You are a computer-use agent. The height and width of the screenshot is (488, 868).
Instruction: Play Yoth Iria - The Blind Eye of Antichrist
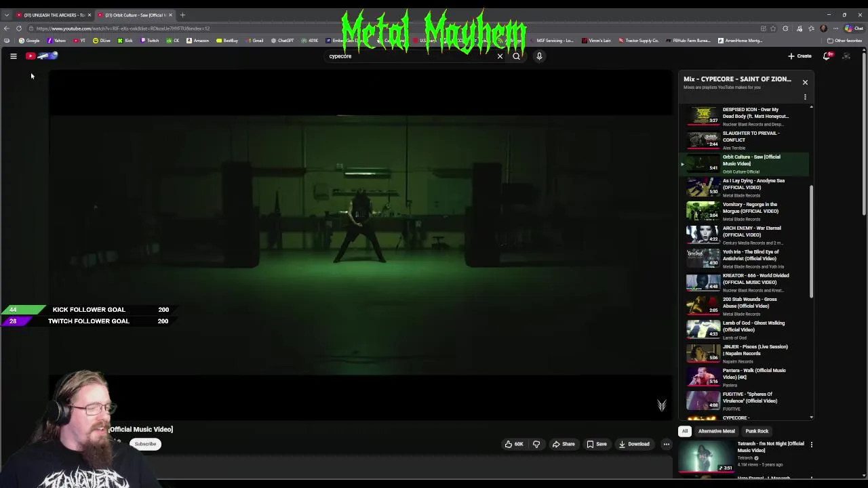[x=745, y=258]
